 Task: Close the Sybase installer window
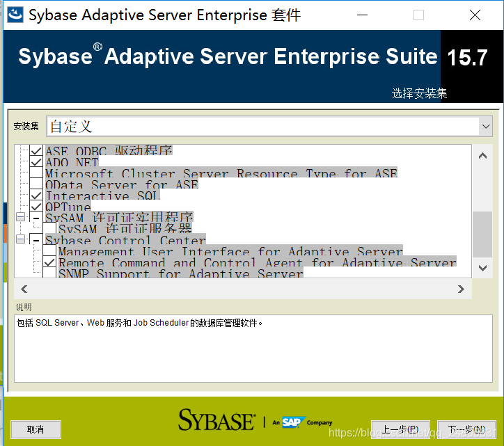click(x=475, y=15)
